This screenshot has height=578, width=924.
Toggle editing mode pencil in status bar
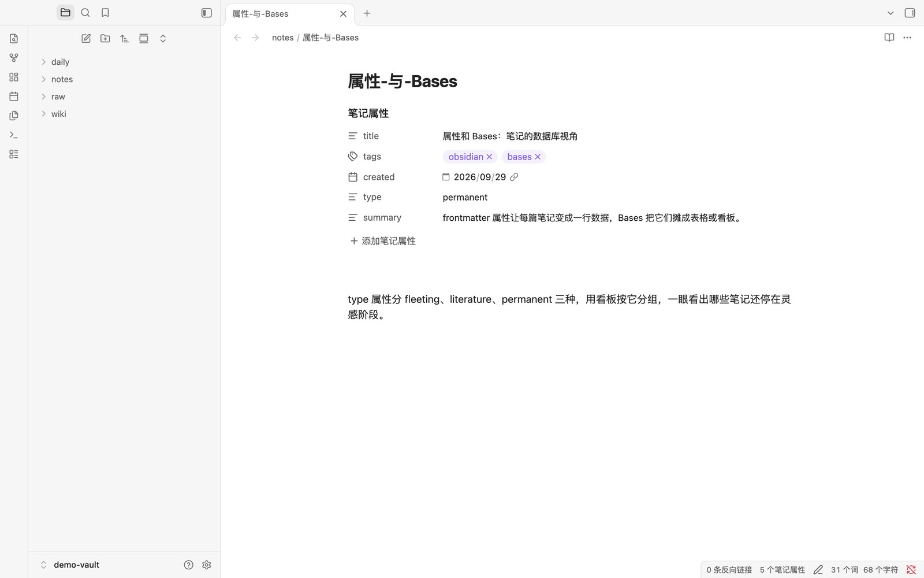pyautogui.click(x=818, y=570)
